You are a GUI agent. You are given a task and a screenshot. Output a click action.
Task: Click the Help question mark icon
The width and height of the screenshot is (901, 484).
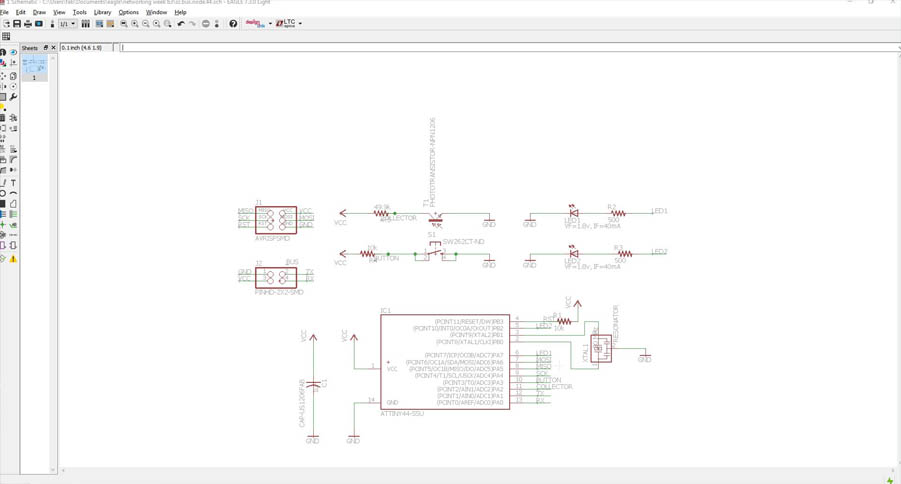click(233, 24)
